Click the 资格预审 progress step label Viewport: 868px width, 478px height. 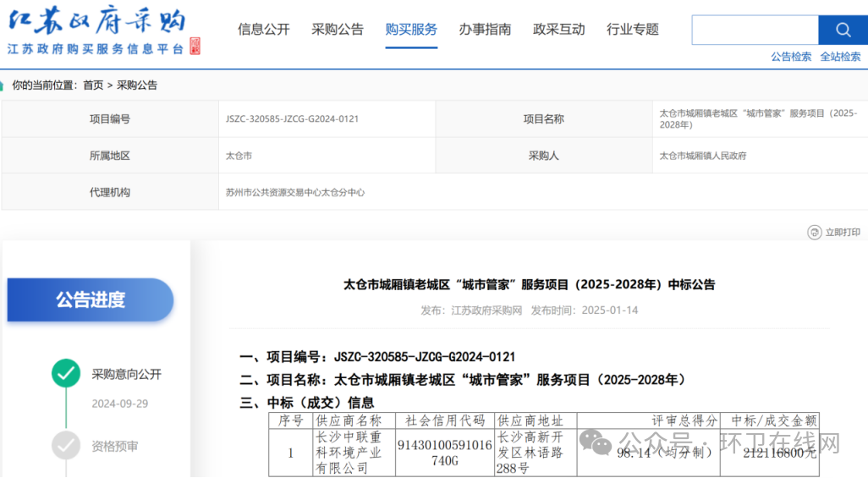[x=114, y=447]
